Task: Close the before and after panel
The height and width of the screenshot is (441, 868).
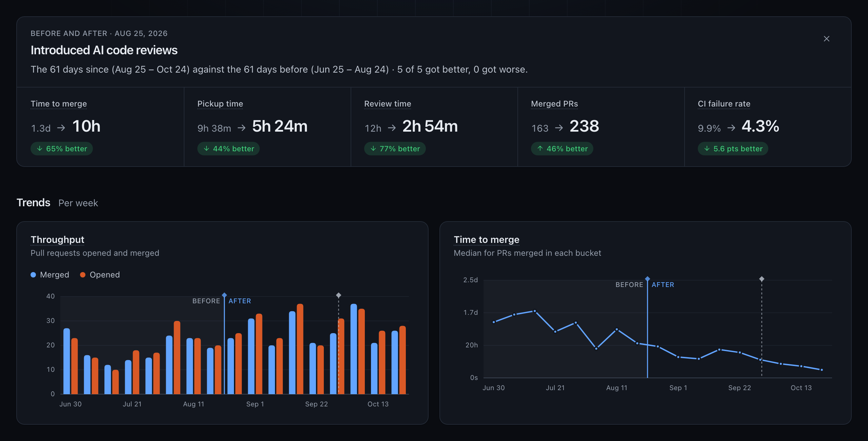Action: pos(826,39)
